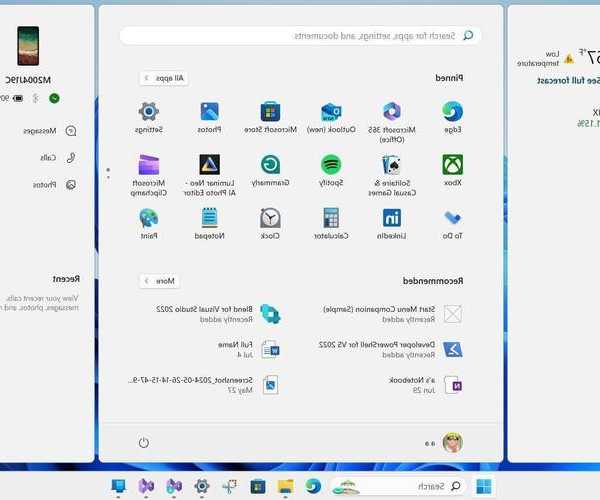Open Edge from the pinned apps
The width and height of the screenshot is (600, 500).
click(x=453, y=117)
